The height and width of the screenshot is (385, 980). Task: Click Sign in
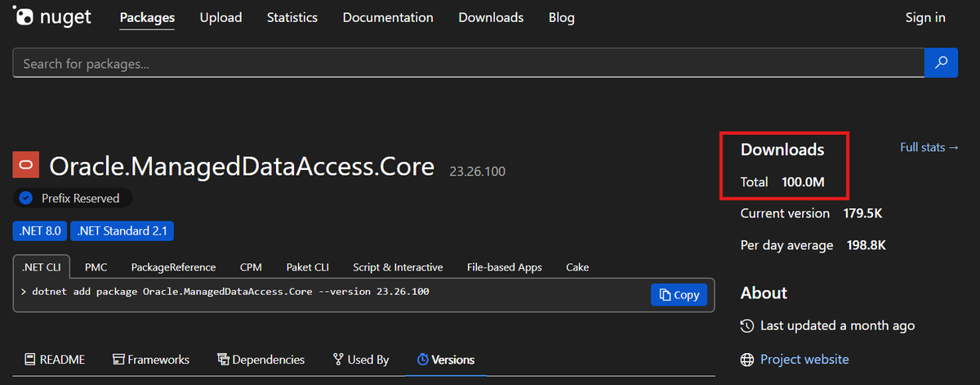click(x=925, y=17)
